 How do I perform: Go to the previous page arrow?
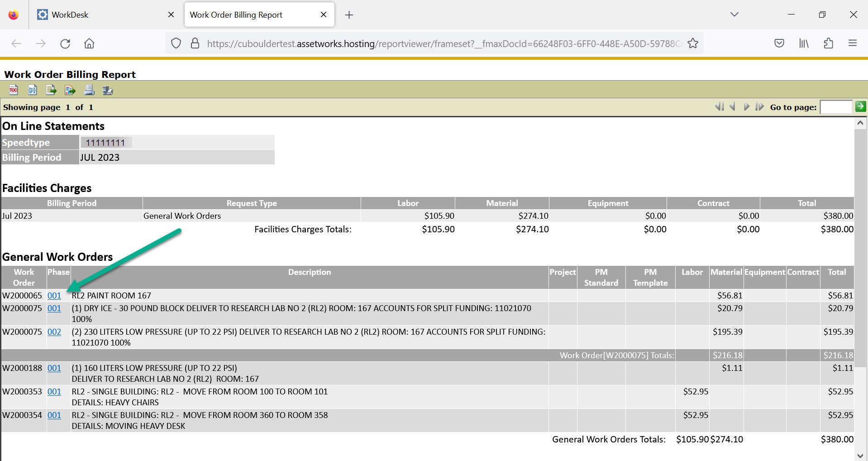pos(732,107)
